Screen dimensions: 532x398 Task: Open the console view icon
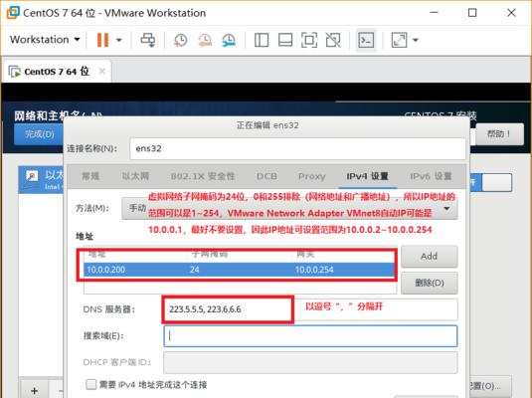pos(366,40)
